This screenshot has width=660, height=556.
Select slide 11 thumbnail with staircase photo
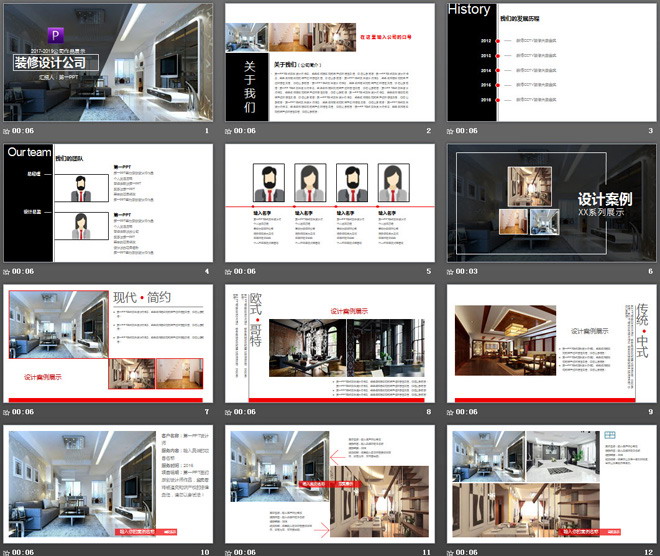(x=329, y=483)
